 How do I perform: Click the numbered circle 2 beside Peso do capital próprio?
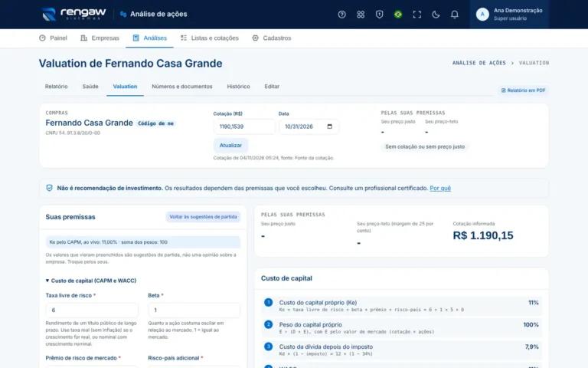click(x=268, y=324)
